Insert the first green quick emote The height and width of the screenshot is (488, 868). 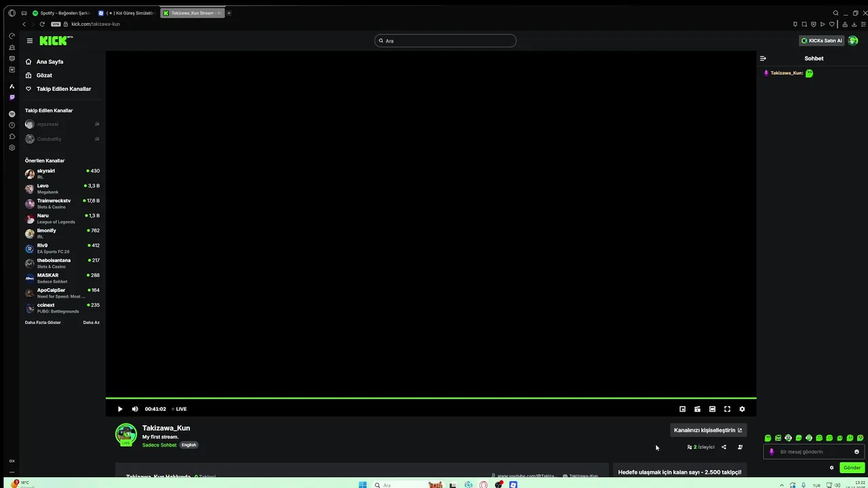768,438
